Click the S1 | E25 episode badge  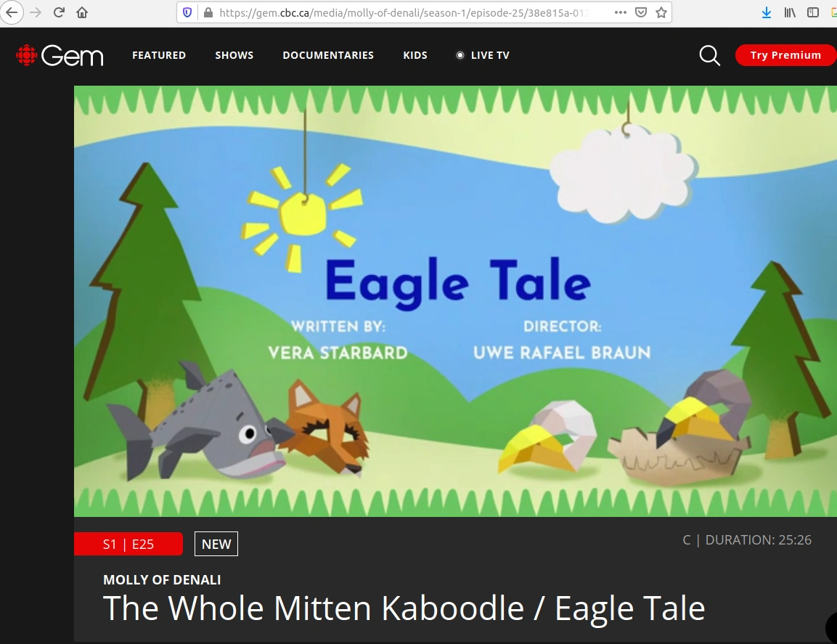pyautogui.click(x=128, y=544)
